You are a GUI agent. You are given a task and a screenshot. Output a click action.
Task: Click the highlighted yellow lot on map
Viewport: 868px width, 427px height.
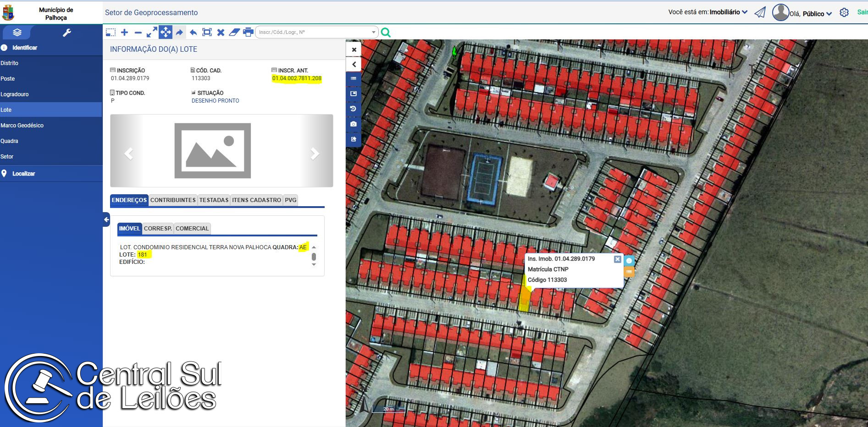point(524,299)
